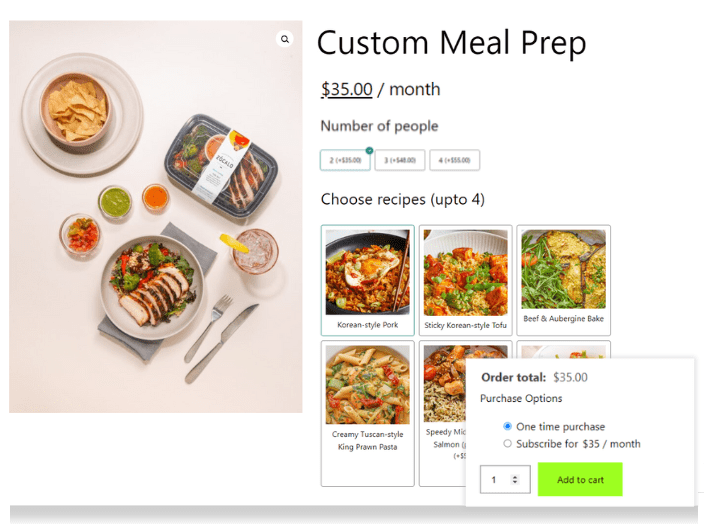
Task: Increase quantity with the up stepper arrow
Action: pyautogui.click(x=515, y=477)
